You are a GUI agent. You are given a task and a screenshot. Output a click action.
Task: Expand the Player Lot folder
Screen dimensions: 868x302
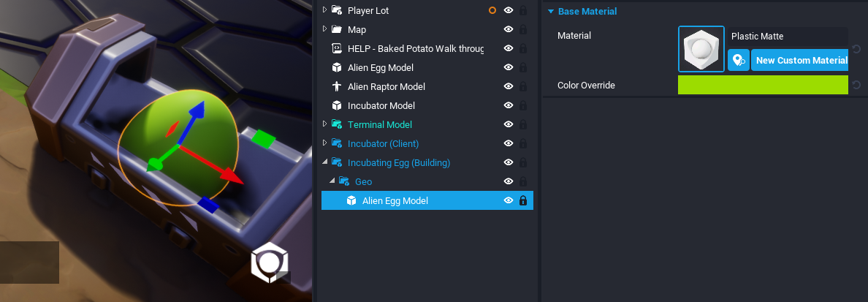325,10
